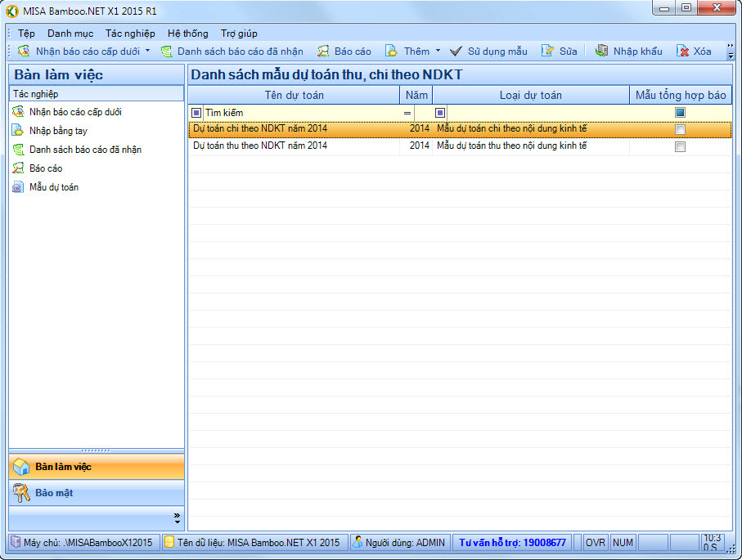742x560 pixels.
Task: Maximize the MISA Bamboo.NET window
Action: tap(686, 7)
